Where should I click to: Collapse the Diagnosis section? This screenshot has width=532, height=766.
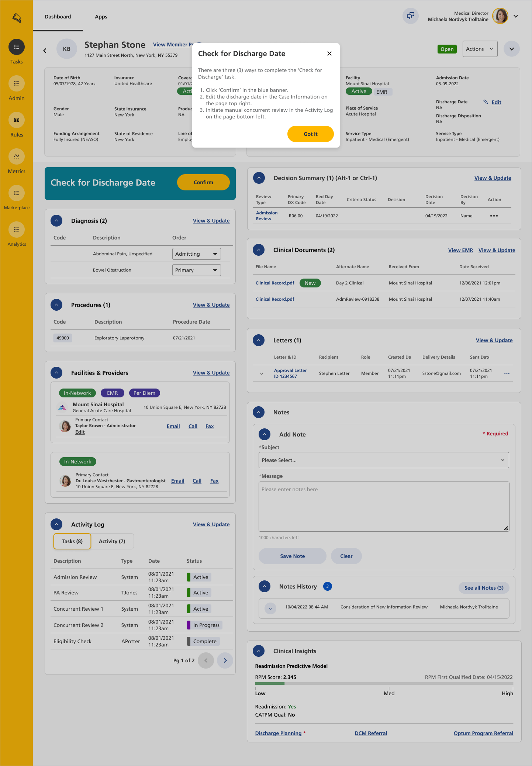pos(56,221)
